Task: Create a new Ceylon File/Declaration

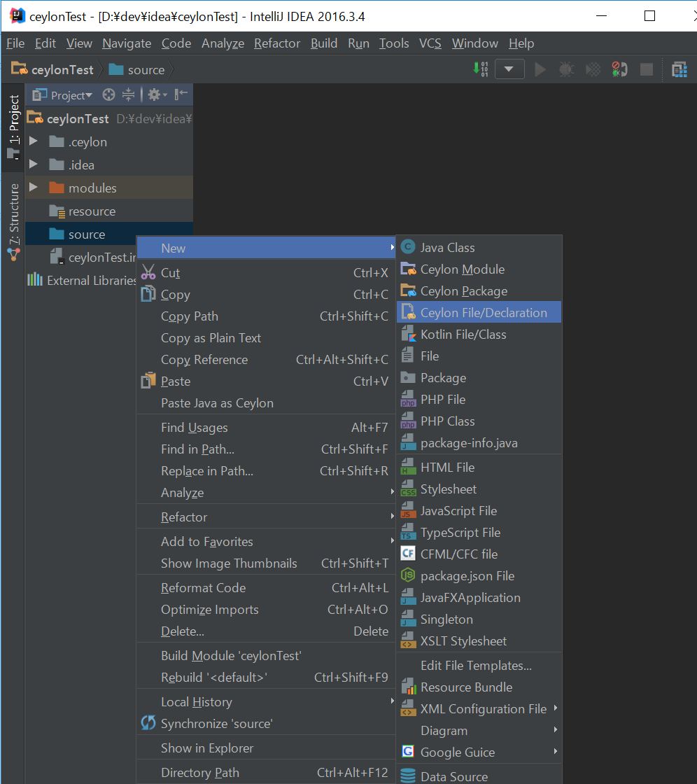Action: point(479,312)
